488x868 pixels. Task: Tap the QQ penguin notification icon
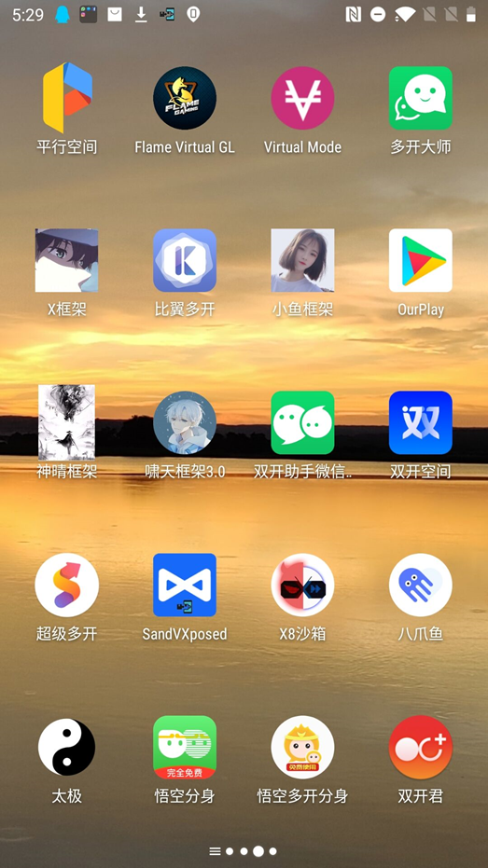point(63,14)
